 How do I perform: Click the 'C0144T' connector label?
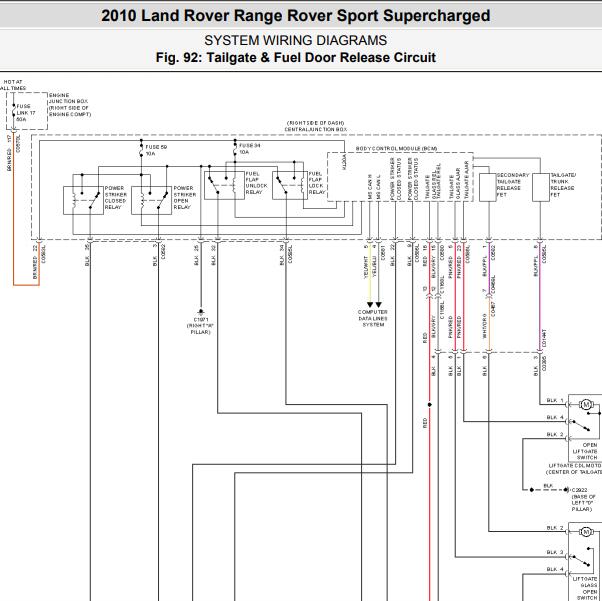coord(545,338)
